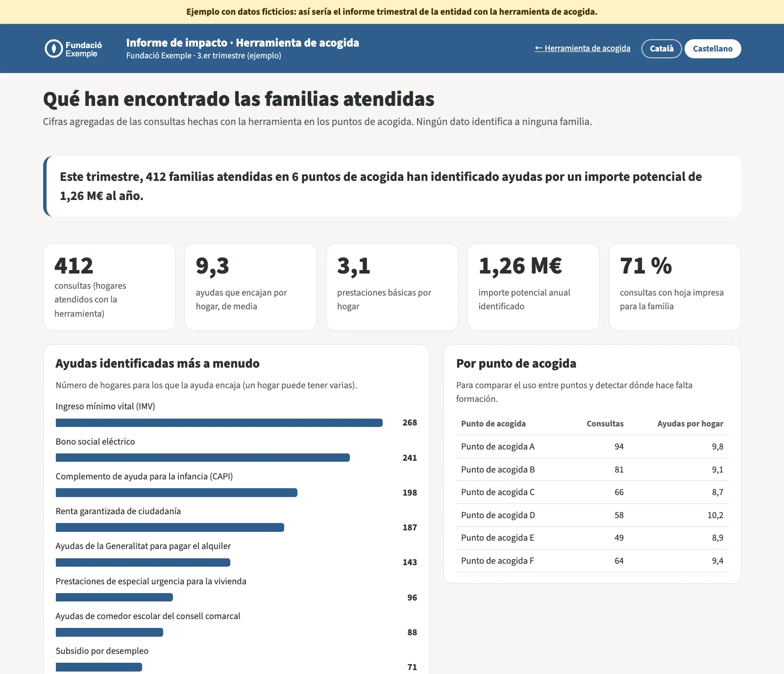Select the Complemento de ayuda para la infancia label

coord(144,476)
